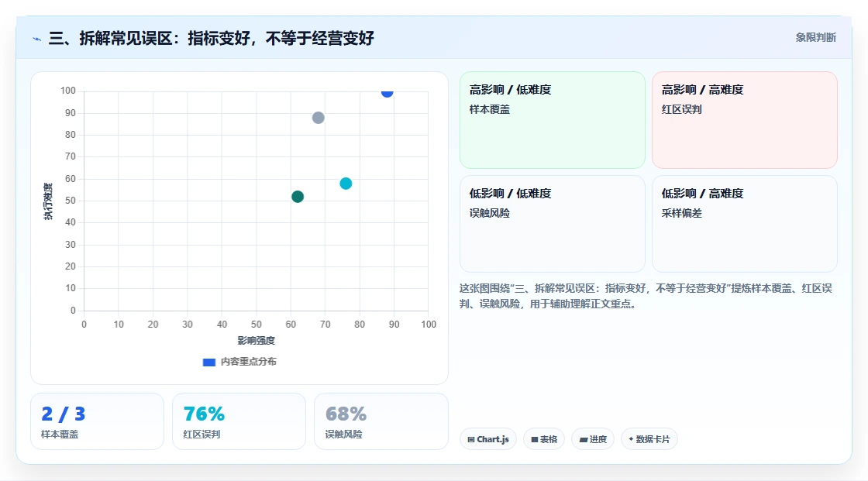Open the 低影响 / 高难度 quadrant card

(745, 224)
